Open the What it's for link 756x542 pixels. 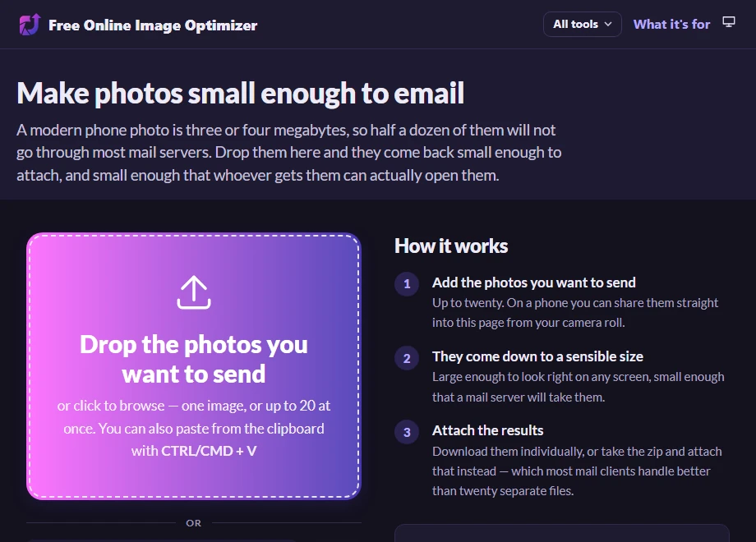point(671,24)
